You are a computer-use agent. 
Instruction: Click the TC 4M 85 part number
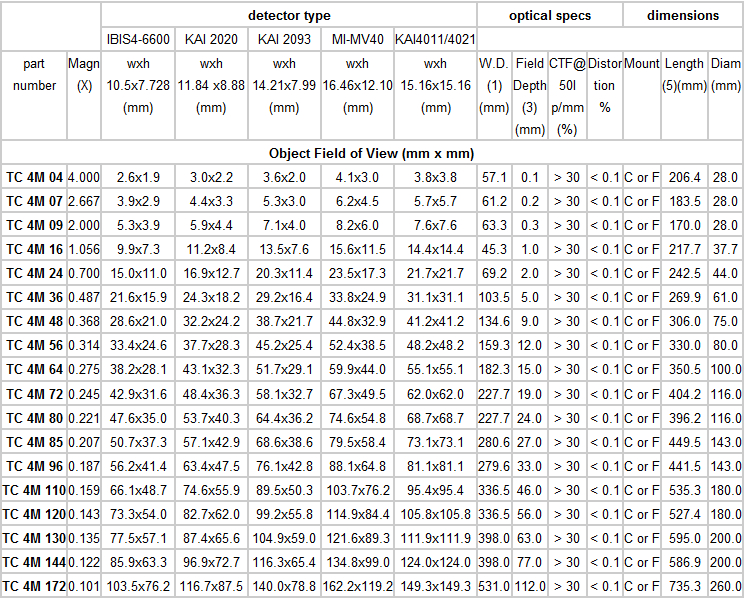coord(35,441)
